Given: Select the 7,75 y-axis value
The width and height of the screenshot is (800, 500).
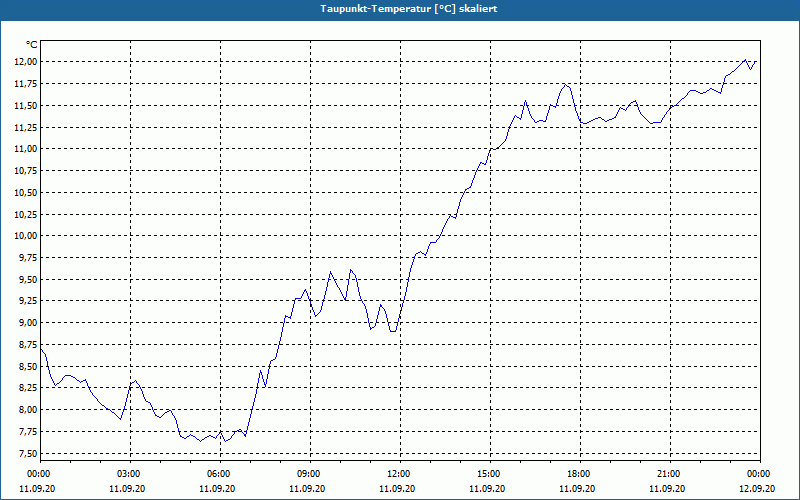Looking at the screenshot, I should (x=27, y=432).
